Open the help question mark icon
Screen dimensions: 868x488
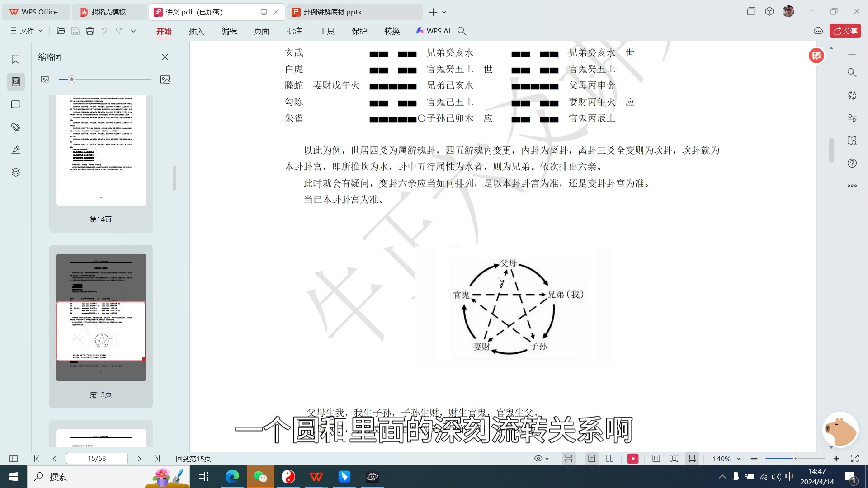tap(852, 163)
